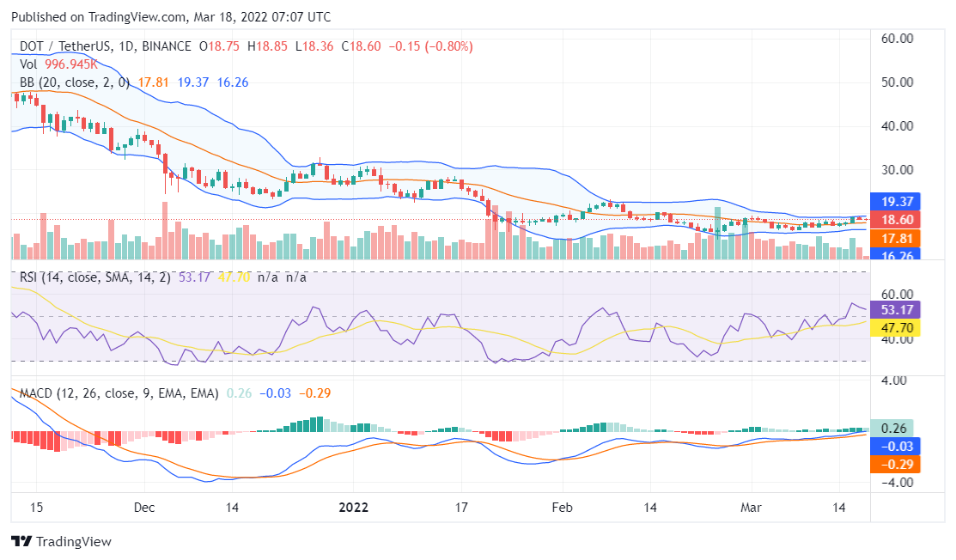Select the blue upper Bollinger Band price badge 19.37
Image resolution: width=956 pixels, height=560 pixels.
[897, 202]
